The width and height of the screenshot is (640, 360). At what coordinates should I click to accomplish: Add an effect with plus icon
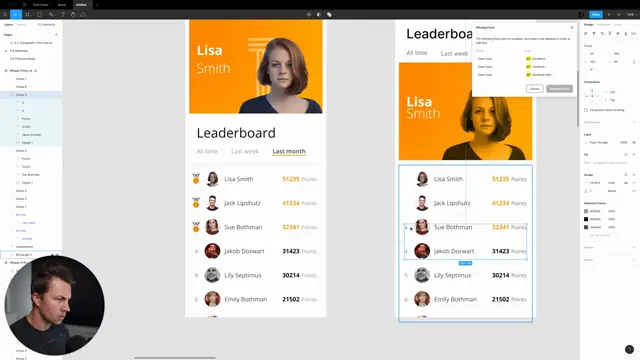tap(634, 247)
